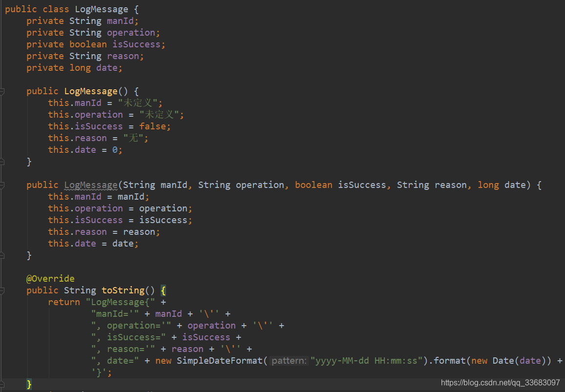Click the class name LogMessage in class declaration
The image size is (565, 392).
tap(102, 9)
